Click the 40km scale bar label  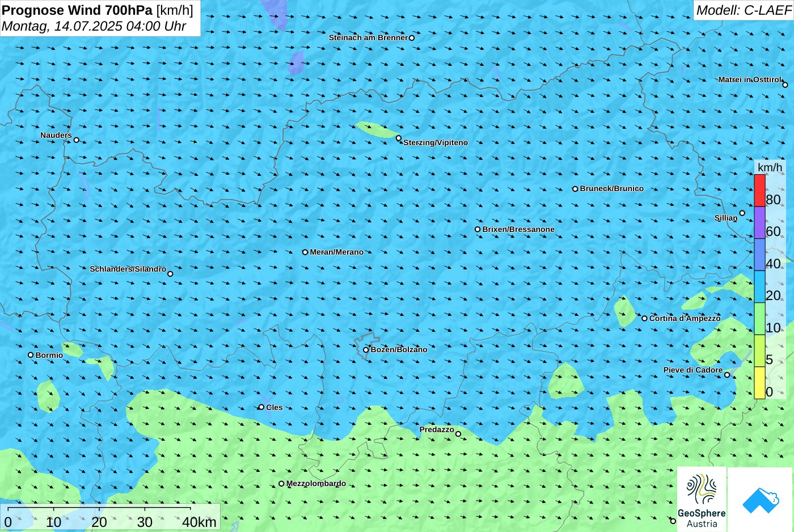coord(200,522)
